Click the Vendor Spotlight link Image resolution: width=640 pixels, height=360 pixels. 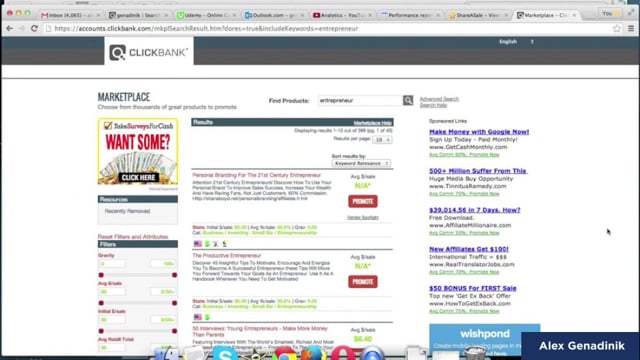coord(363,218)
